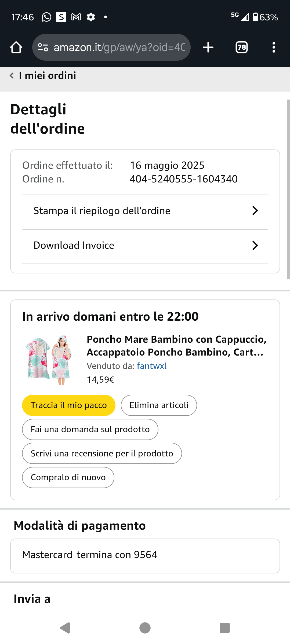The image size is (290, 644).
Task: Open the browser three-dot menu
Action: click(x=274, y=47)
